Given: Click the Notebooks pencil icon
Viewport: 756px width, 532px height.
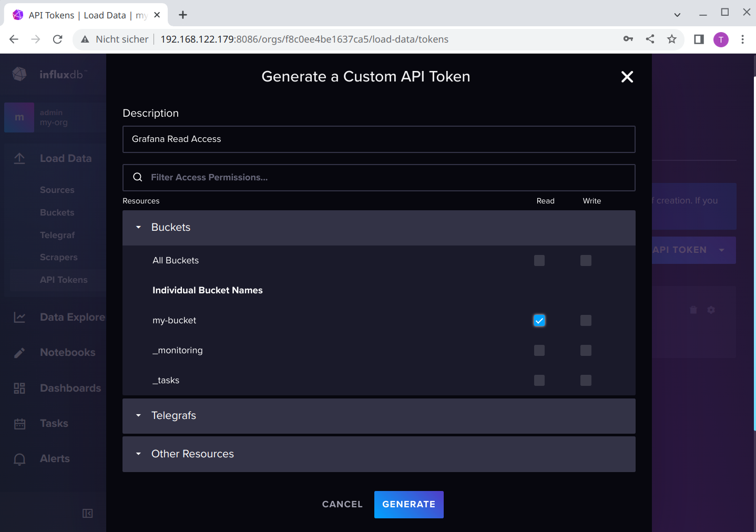Looking at the screenshot, I should (19, 353).
